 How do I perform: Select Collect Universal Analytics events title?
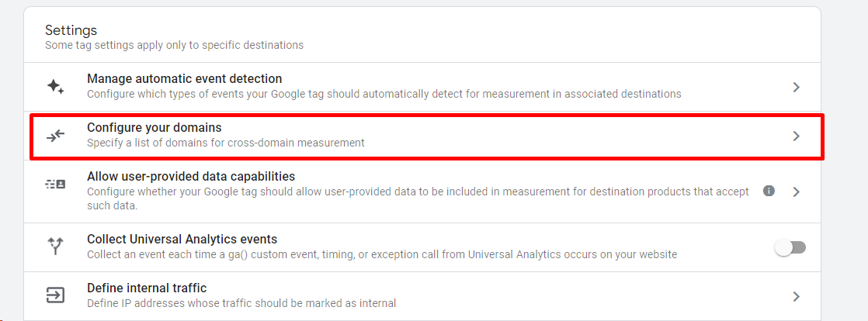pos(182,240)
